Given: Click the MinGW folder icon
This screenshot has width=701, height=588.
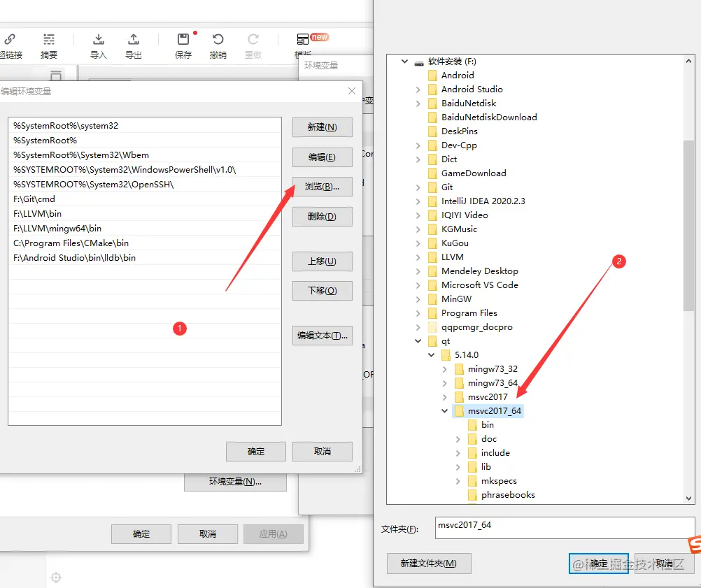Looking at the screenshot, I should (x=432, y=299).
